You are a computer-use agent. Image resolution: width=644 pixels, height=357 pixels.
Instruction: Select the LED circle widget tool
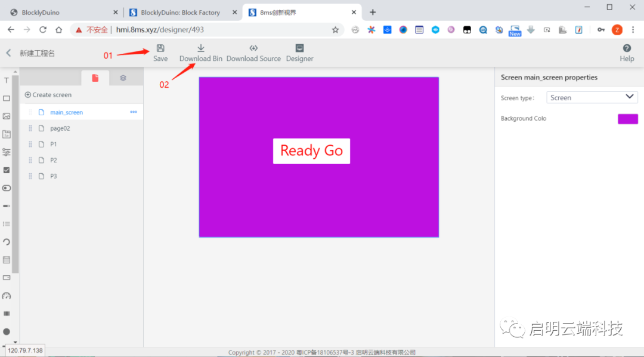[7, 331]
